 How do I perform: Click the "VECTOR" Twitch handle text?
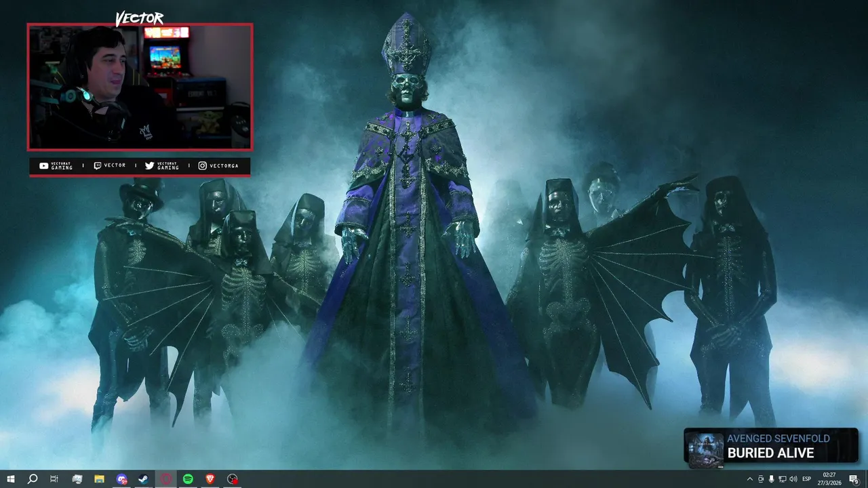tap(115, 166)
